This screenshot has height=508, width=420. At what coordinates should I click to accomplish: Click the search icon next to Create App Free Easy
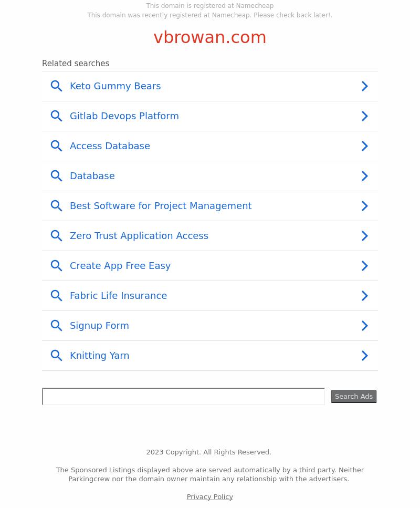56,266
